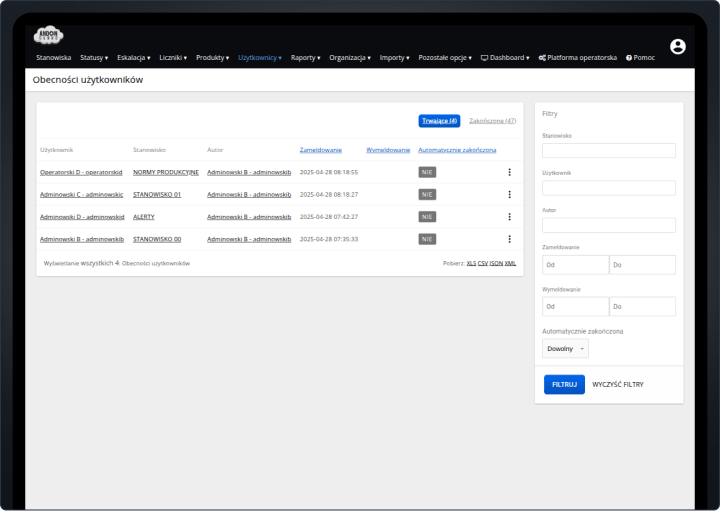Expand the Raporty dropdown menu
Viewport: 720px width, 511px height.
coord(305,58)
